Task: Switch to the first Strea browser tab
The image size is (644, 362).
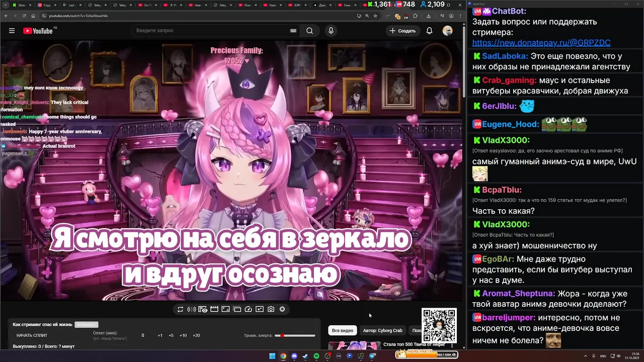Action: [x=21, y=5]
